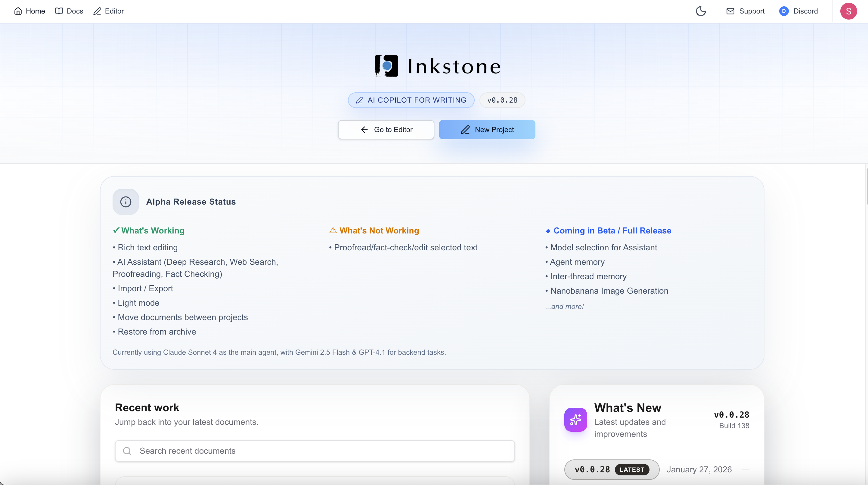The height and width of the screenshot is (485, 868).
Task: Click the magnifier icon in search box
Action: pyautogui.click(x=127, y=451)
